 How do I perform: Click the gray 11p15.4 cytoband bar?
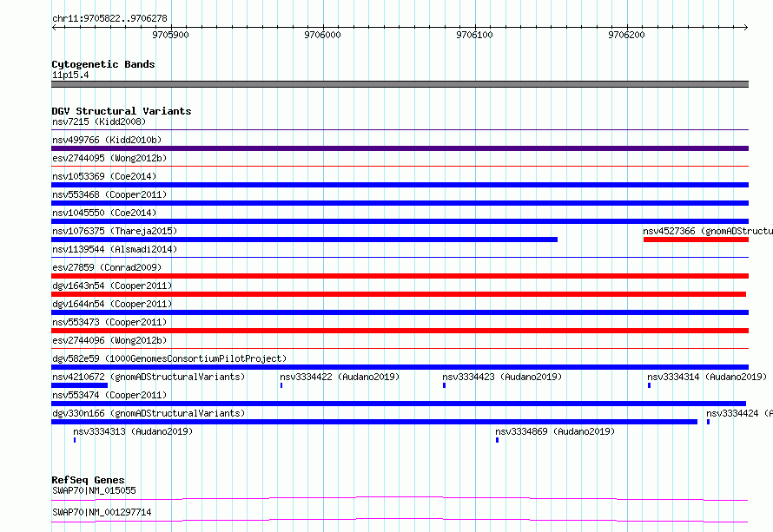(400, 84)
